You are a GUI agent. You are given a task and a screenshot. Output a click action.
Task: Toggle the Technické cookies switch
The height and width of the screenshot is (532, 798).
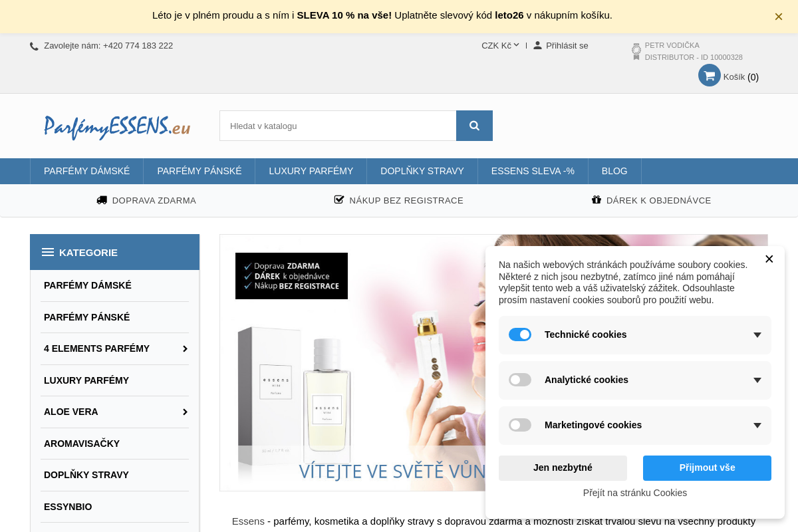click(520, 334)
